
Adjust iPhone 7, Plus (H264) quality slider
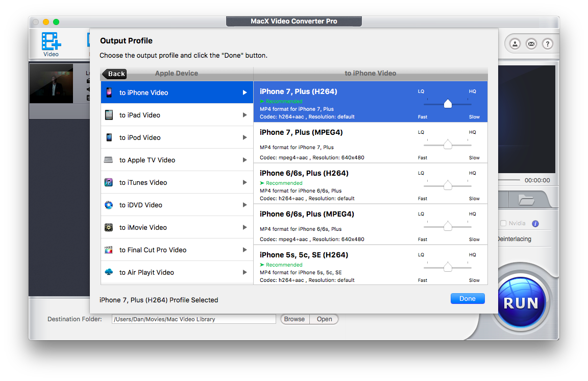(x=448, y=104)
